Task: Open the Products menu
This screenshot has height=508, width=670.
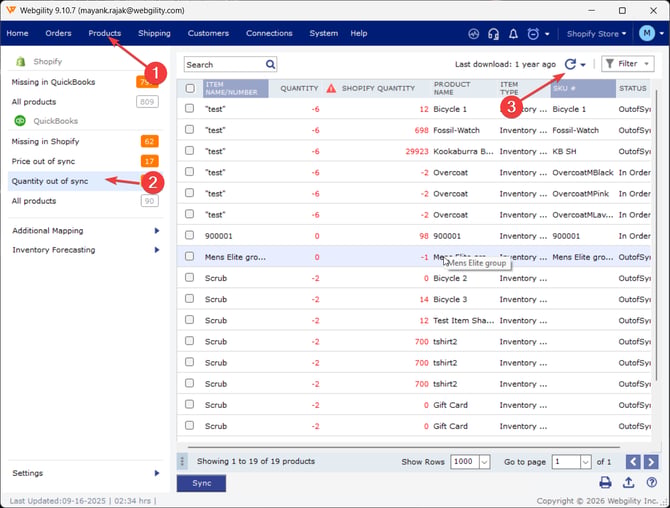Action: pos(105,33)
